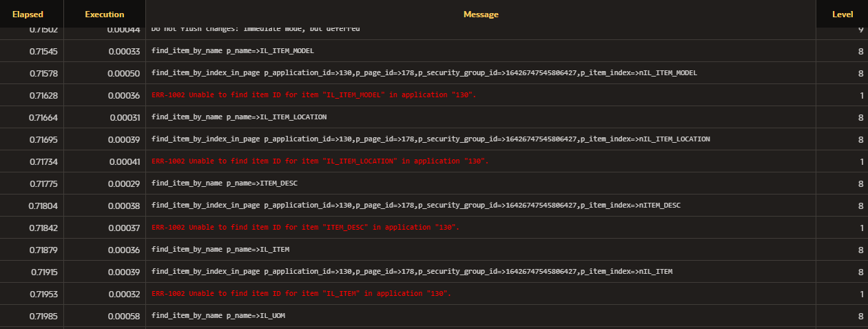Click execution time value 0.00058
This screenshot has width=868, height=329.
click(124, 316)
